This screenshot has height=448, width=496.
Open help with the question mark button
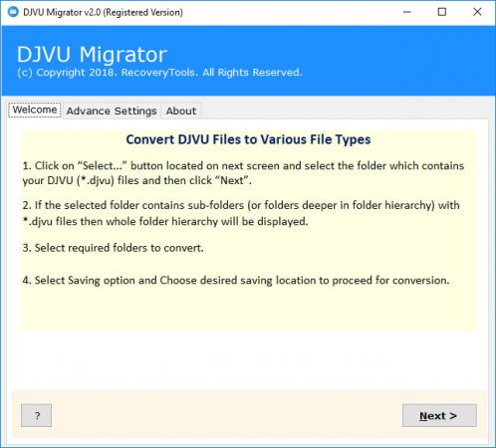tap(36, 415)
